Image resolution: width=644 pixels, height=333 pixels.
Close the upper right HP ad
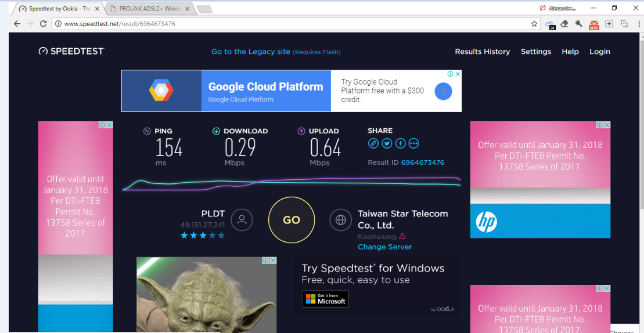(x=607, y=125)
